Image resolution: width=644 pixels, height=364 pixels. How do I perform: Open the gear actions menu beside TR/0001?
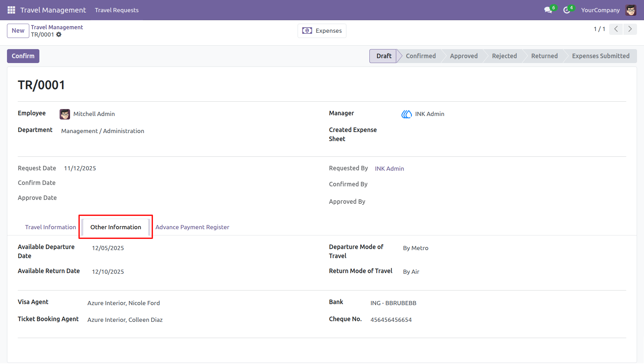pyautogui.click(x=59, y=34)
